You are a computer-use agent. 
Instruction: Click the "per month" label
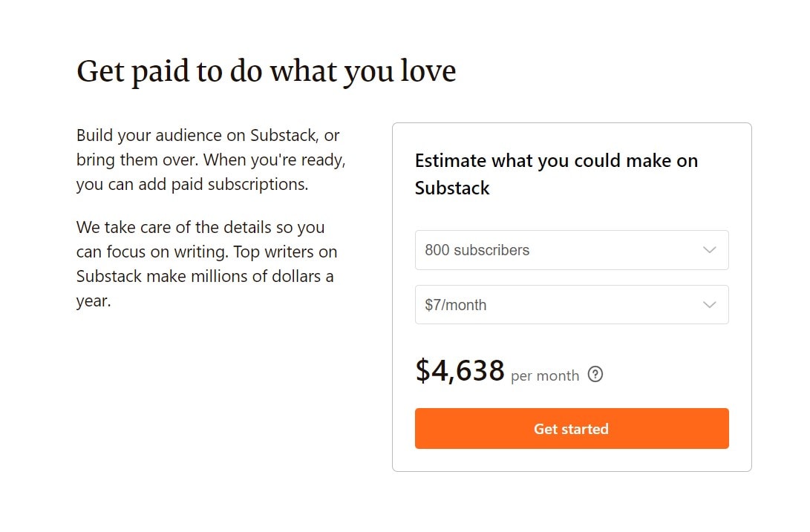545,375
